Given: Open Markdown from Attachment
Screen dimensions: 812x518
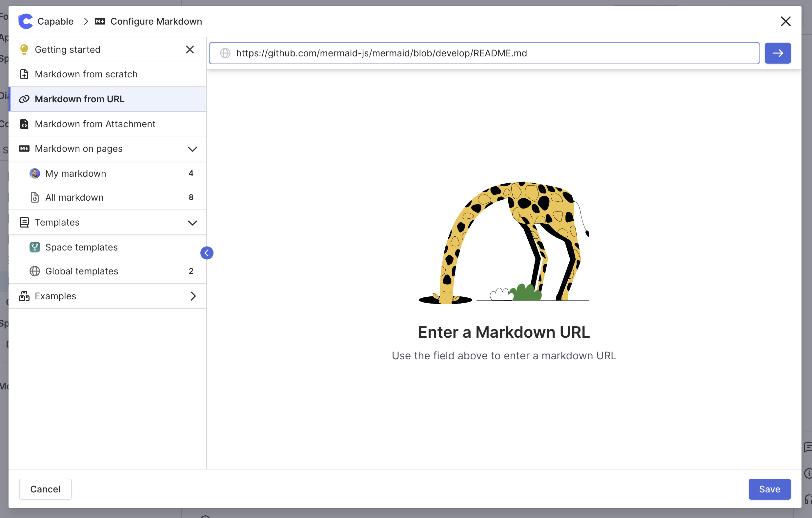Looking at the screenshot, I should point(95,124).
